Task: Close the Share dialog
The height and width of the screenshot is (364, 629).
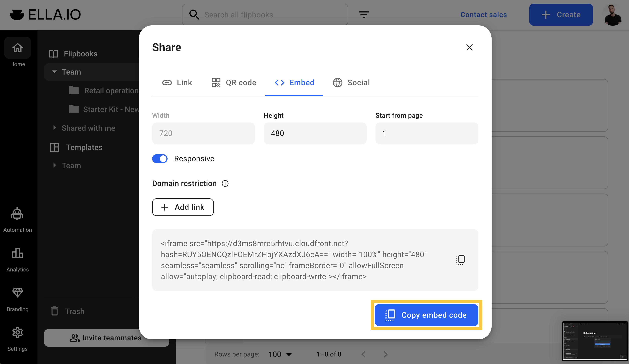Action: [x=469, y=47]
